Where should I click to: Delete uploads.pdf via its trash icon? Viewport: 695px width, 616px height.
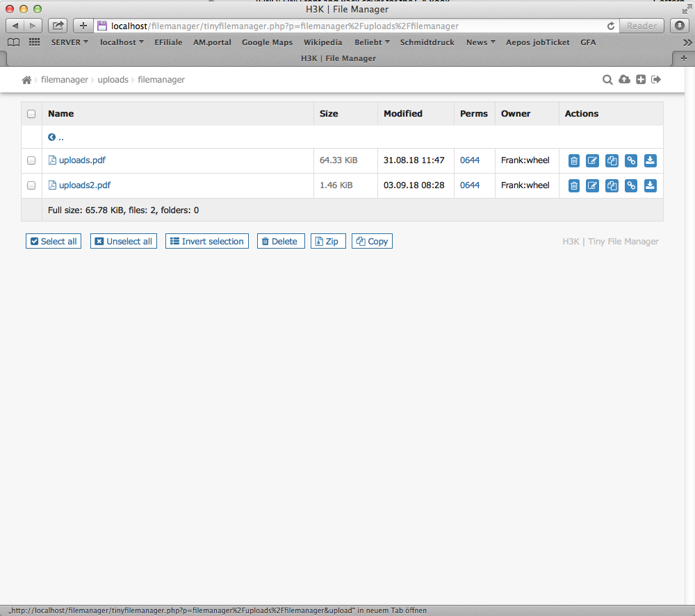pos(573,160)
